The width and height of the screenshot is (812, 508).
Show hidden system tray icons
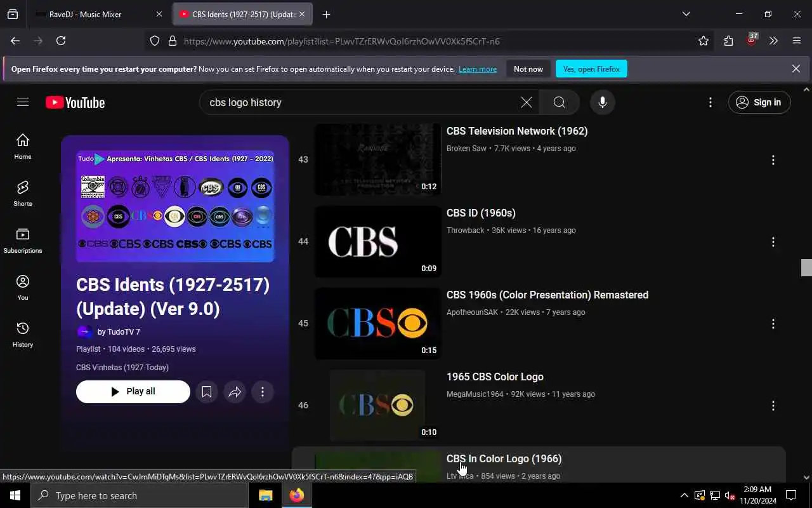pos(684,495)
